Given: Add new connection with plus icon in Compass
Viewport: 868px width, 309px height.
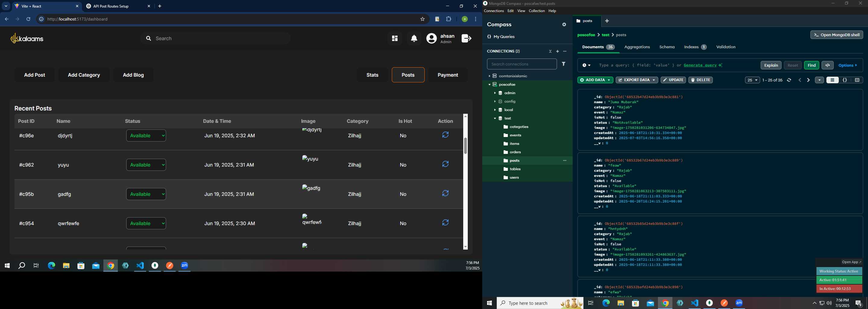Looking at the screenshot, I should (557, 51).
